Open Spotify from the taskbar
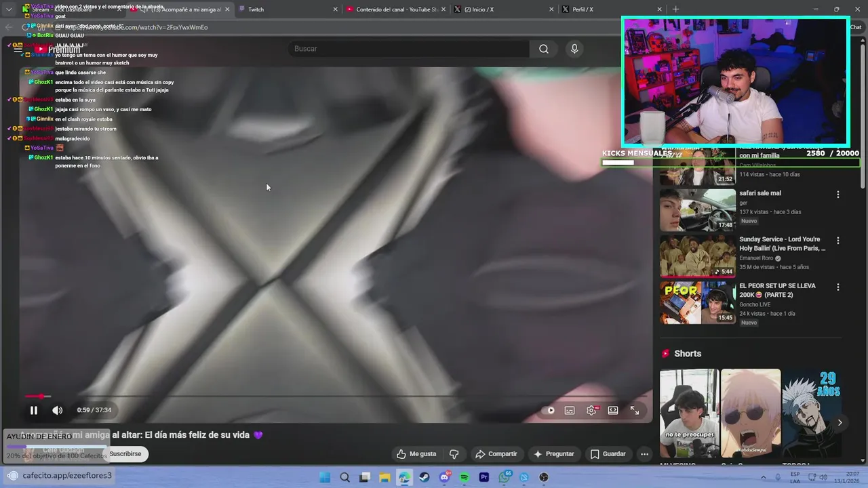The width and height of the screenshot is (868, 488). (465, 477)
